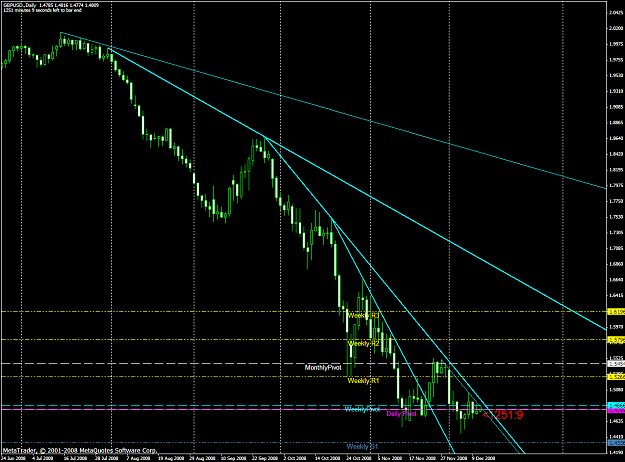Click the "Weekly R2" chart label
This screenshot has height=462, width=625.
pyautogui.click(x=363, y=344)
